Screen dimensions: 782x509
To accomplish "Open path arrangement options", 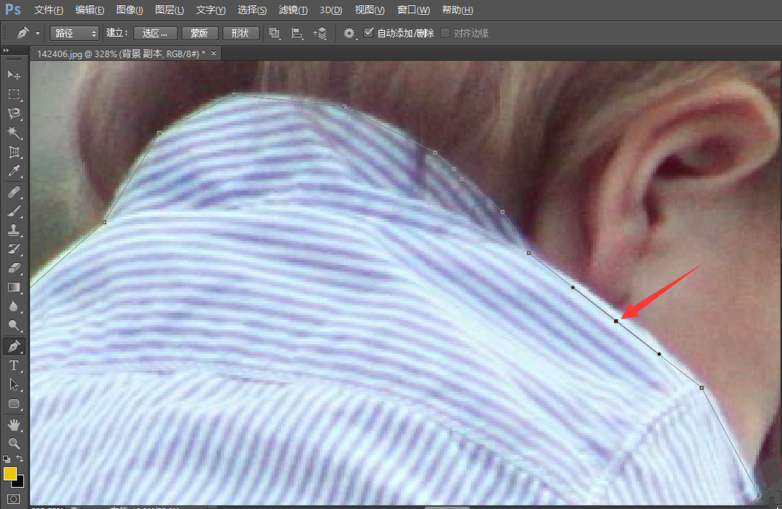I will (320, 33).
